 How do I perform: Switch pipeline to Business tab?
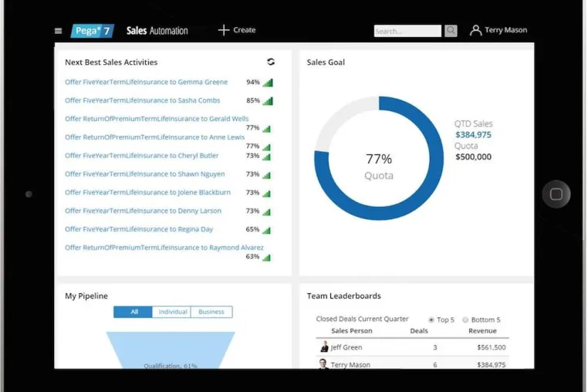[x=211, y=312]
